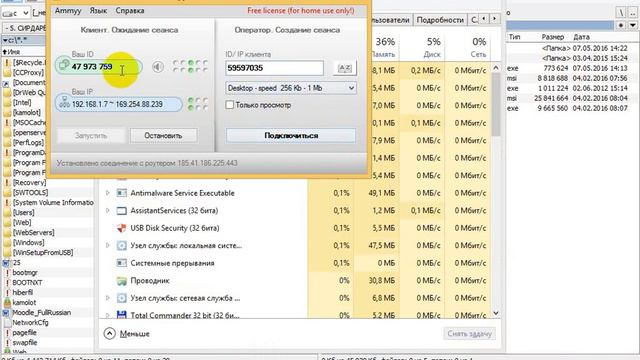Image resolution: width=640 pixels, height=360 pixels.
Task: Click the [WebServers] folder icon
Action: (x=7, y=233)
